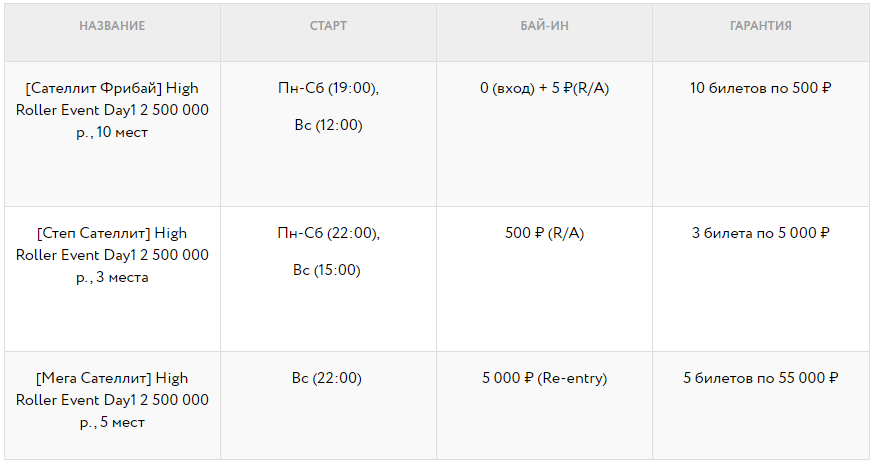Click the БАЙ-ИН column header
Viewport: 874px width, 464px height.
[545, 26]
